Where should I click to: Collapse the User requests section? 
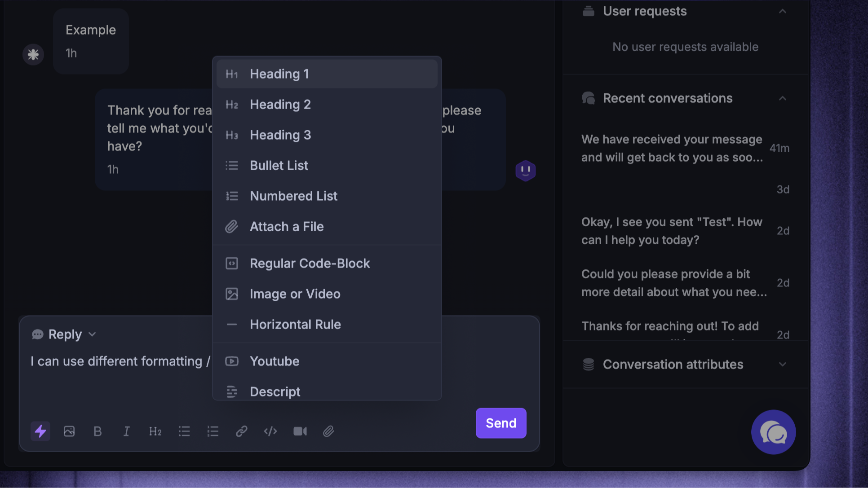pyautogui.click(x=783, y=11)
